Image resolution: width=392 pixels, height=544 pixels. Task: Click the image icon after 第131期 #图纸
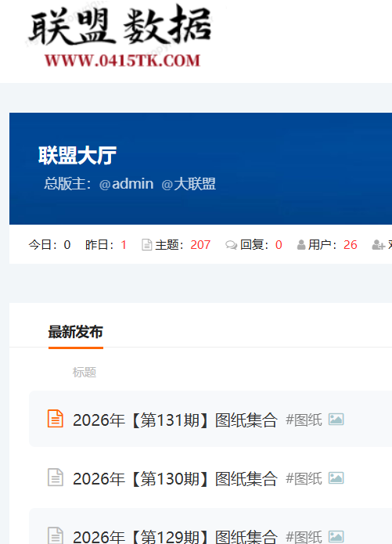point(336,419)
